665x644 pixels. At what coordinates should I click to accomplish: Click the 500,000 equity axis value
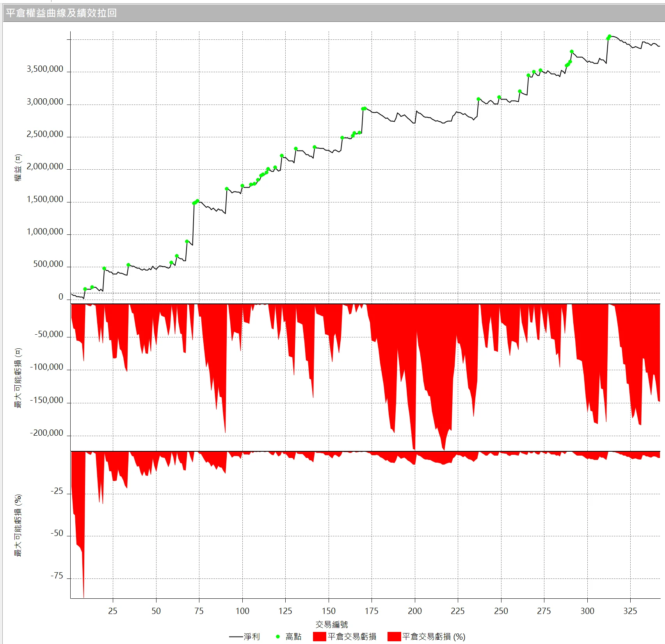click(x=48, y=264)
